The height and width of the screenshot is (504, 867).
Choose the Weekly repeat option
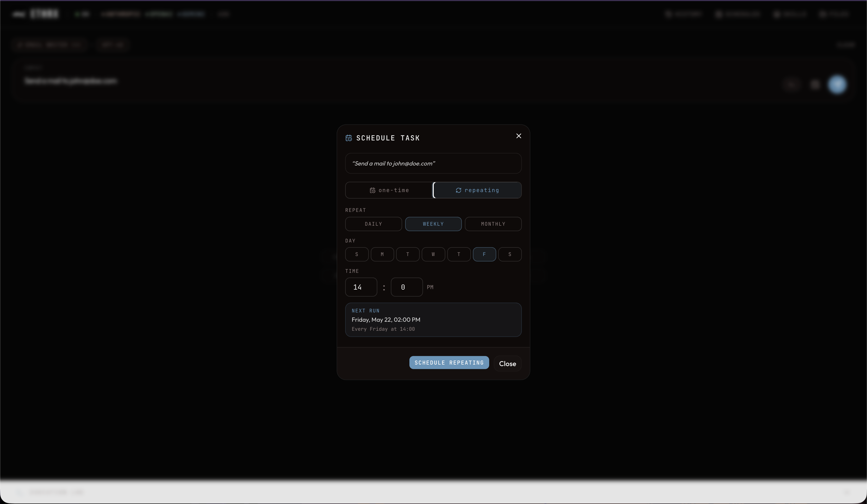pyautogui.click(x=433, y=224)
